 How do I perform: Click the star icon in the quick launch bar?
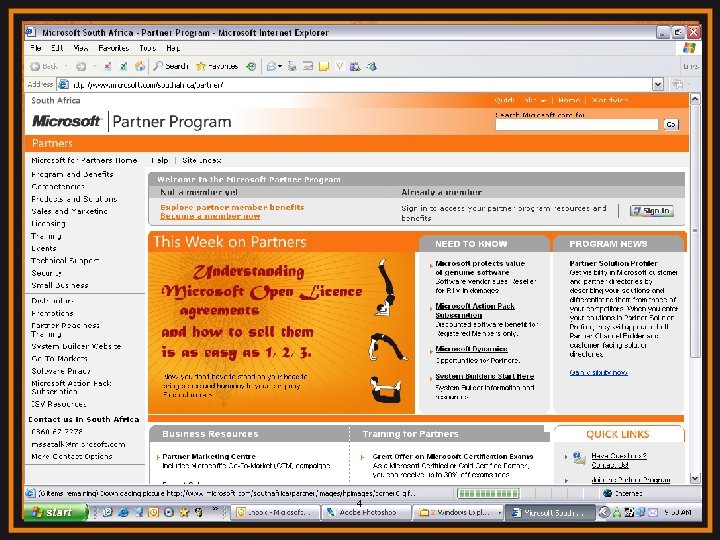point(184,512)
